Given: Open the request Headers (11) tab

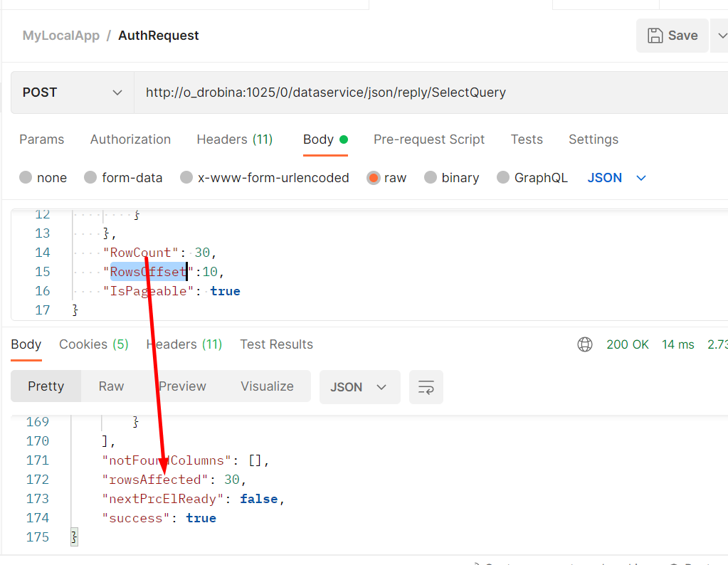Looking at the screenshot, I should pyautogui.click(x=234, y=139).
